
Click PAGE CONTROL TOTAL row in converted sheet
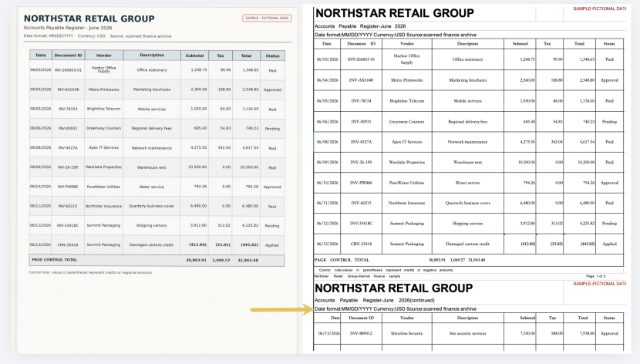tap(469, 260)
